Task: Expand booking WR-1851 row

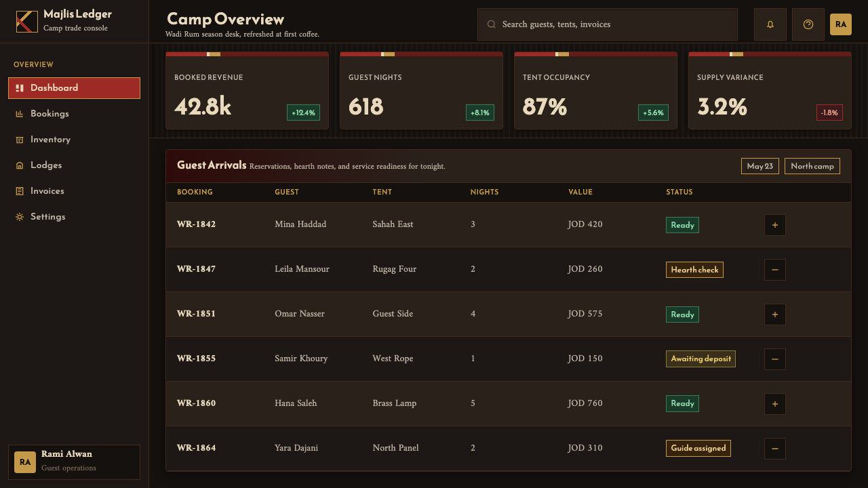Action: click(x=775, y=314)
